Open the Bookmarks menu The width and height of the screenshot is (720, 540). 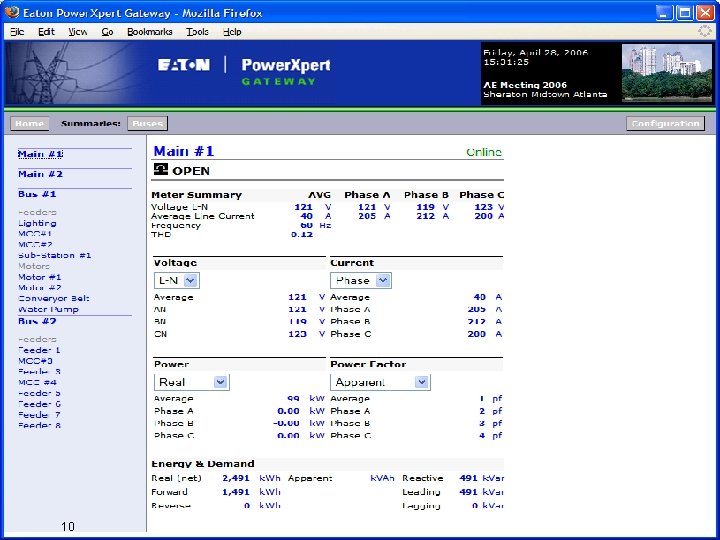pyautogui.click(x=150, y=32)
